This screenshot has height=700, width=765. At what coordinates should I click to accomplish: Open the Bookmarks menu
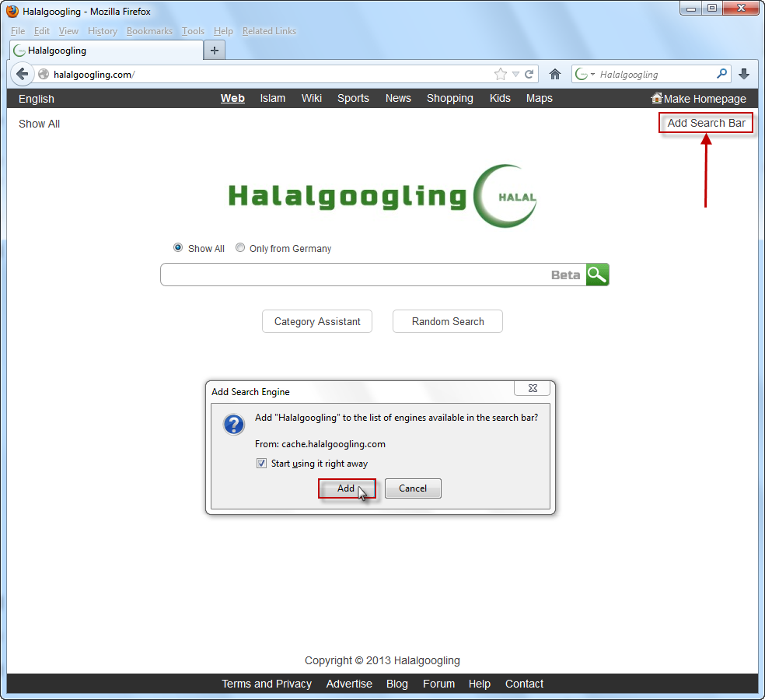click(149, 31)
